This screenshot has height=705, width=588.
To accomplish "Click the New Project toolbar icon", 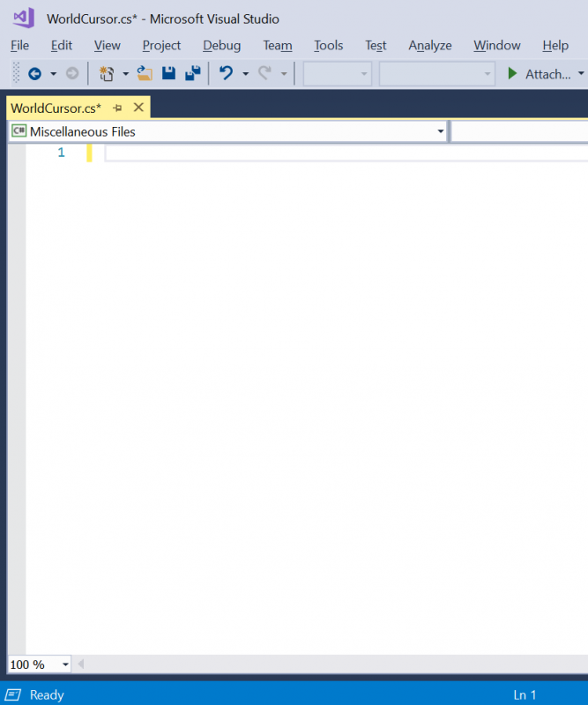I will [107, 73].
